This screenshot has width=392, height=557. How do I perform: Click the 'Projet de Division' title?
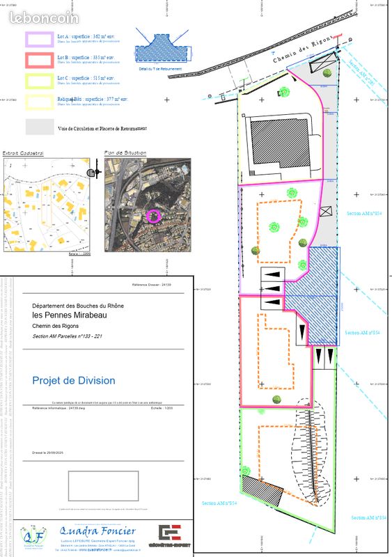[74, 380]
